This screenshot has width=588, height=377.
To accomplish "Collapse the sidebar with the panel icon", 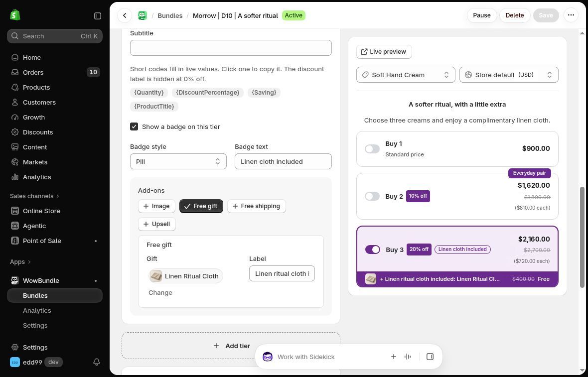I will 98,16.
